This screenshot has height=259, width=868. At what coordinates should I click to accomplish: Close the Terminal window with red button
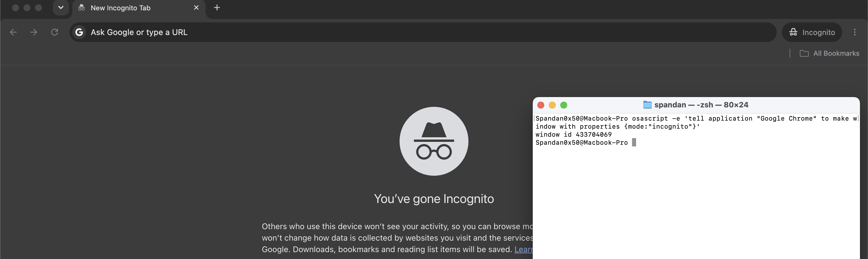click(x=541, y=105)
